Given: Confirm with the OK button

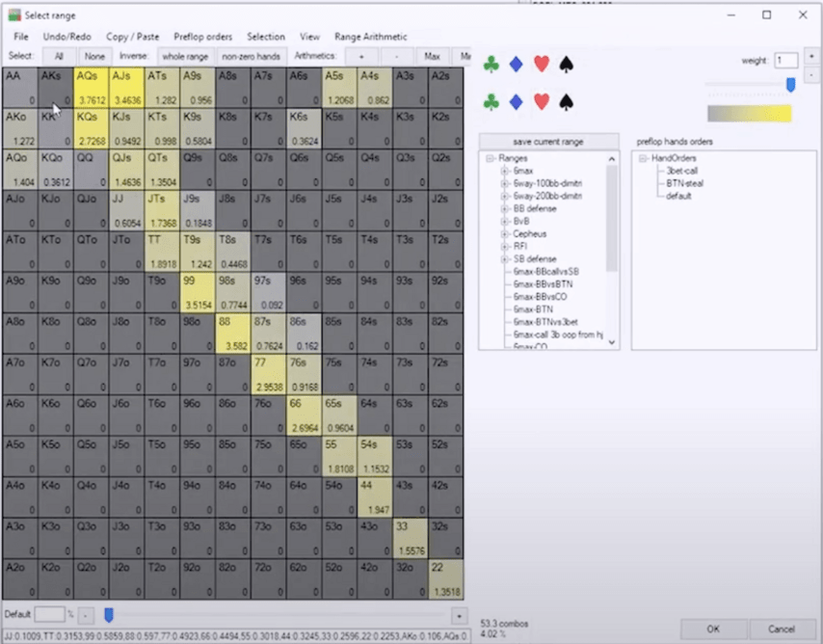Looking at the screenshot, I should pos(713,629).
